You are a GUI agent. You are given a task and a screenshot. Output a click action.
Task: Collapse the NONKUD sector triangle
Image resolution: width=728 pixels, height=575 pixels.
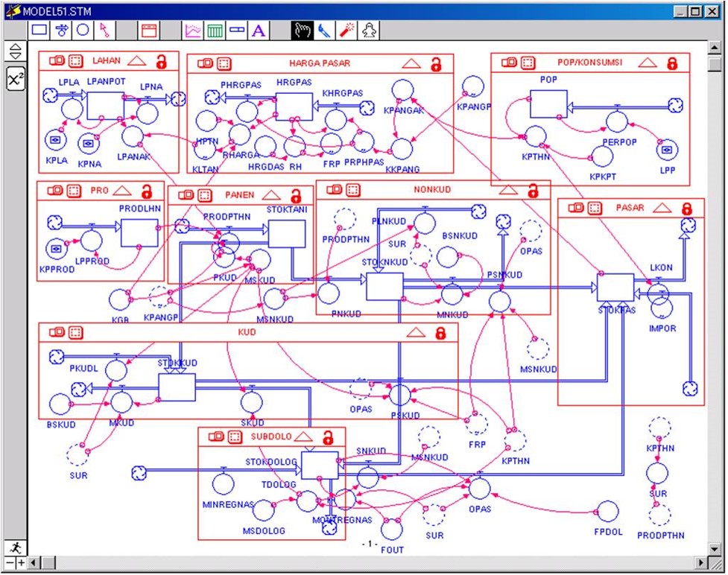(x=508, y=191)
